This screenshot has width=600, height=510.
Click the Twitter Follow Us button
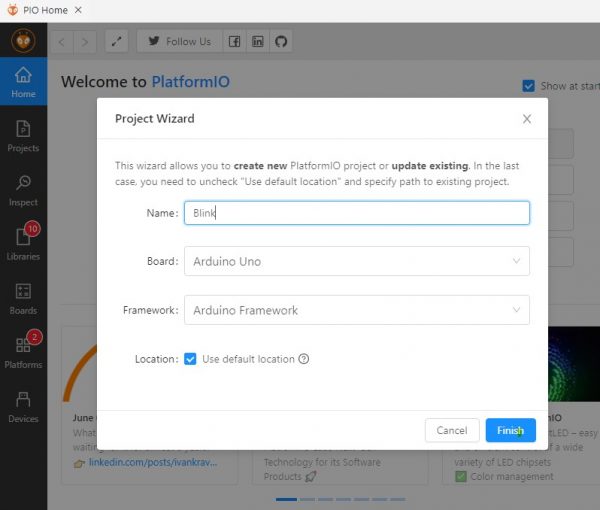click(179, 41)
